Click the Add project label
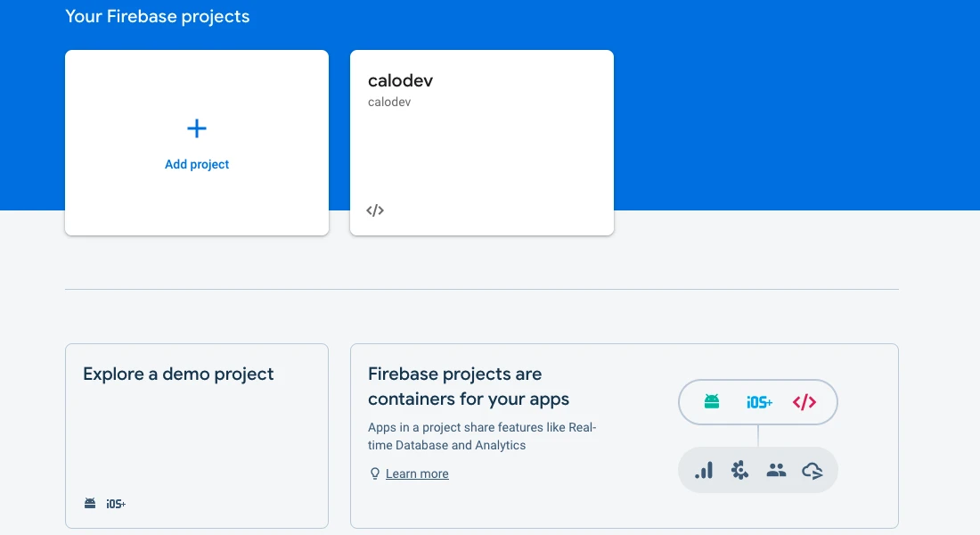Viewport: 980px width, 535px height. (x=197, y=164)
